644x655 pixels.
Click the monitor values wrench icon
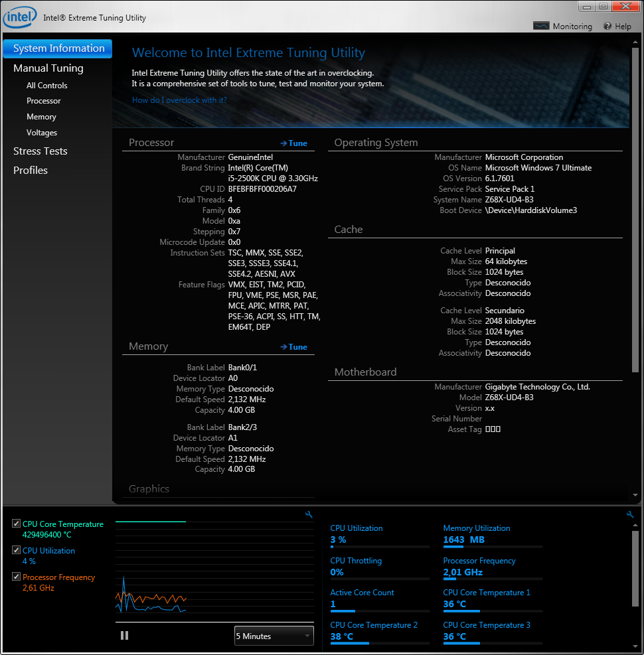[x=630, y=514]
